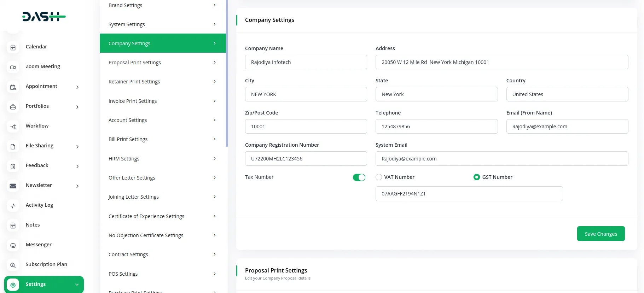
Task: Click the Save Changes button
Action: (601, 234)
